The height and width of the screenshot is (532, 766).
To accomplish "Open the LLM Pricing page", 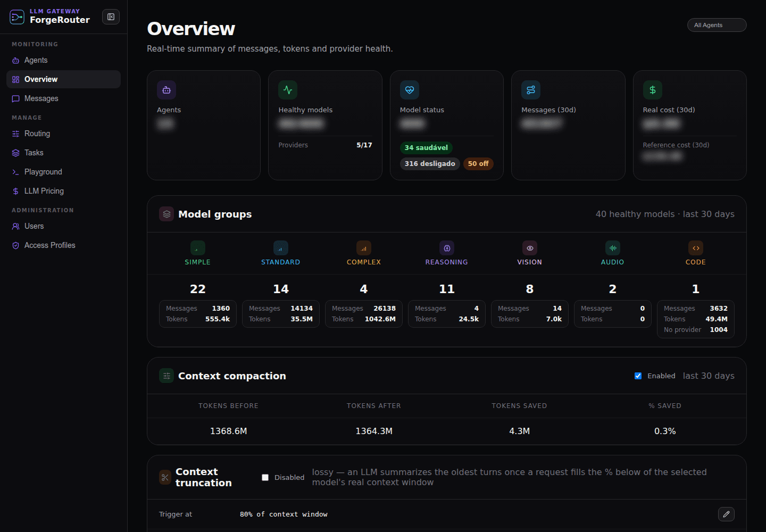I will tap(63, 191).
